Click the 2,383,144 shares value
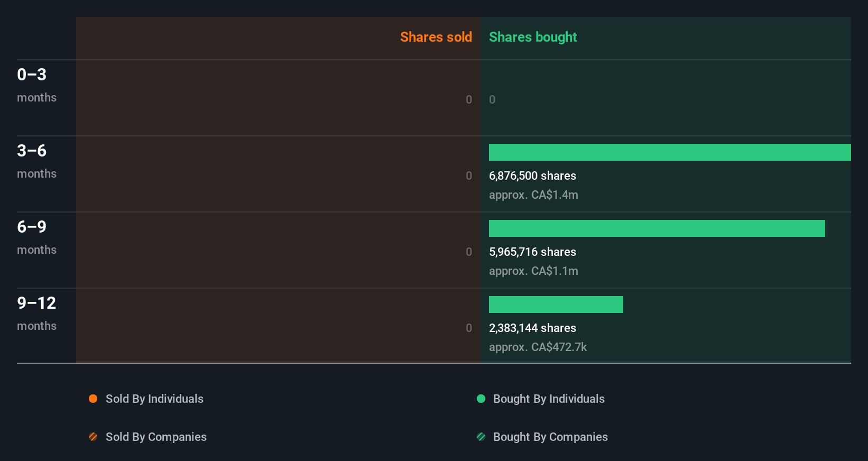868x461 pixels. tap(532, 328)
